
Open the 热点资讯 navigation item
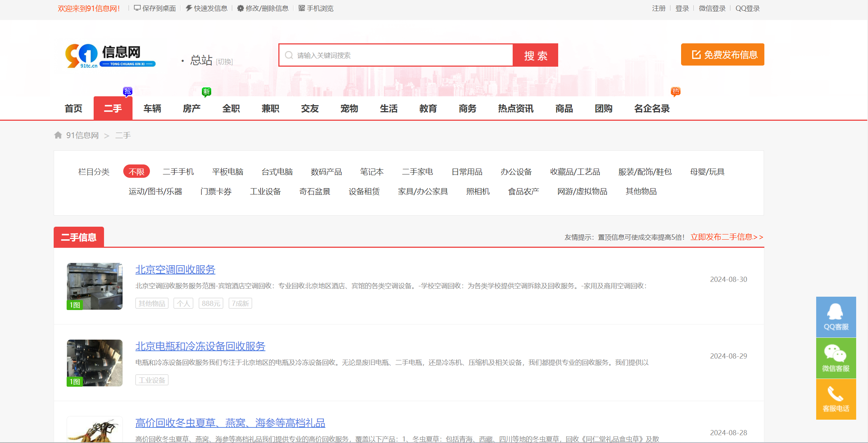515,108
